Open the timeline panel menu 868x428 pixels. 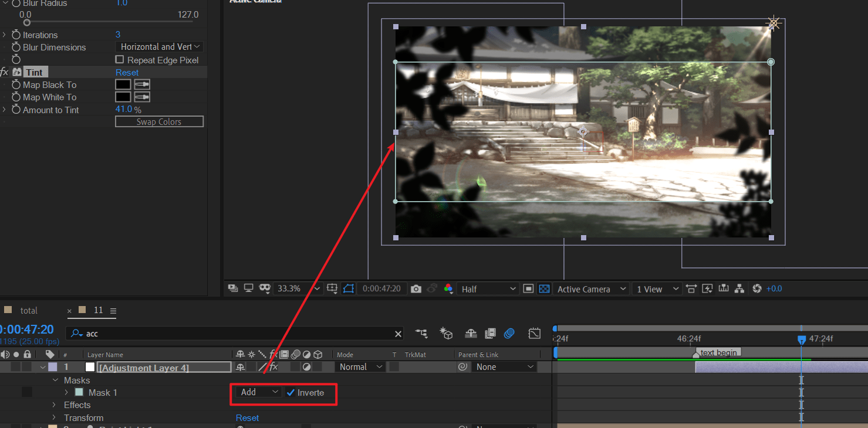click(x=113, y=311)
